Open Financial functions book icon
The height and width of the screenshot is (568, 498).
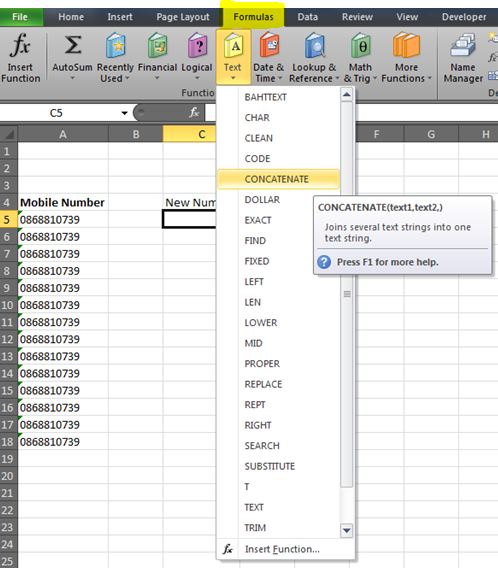click(x=157, y=46)
